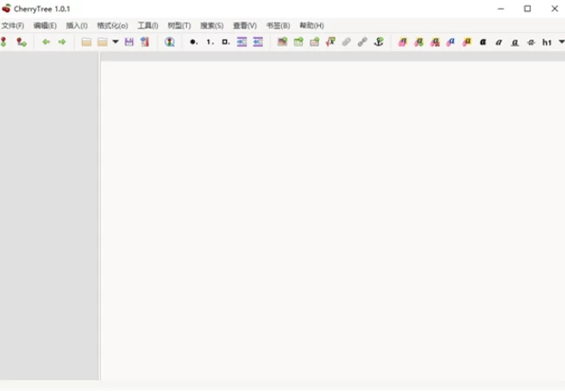Toggle bold text formatting
565x392 pixels.
pyautogui.click(x=483, y=42)
